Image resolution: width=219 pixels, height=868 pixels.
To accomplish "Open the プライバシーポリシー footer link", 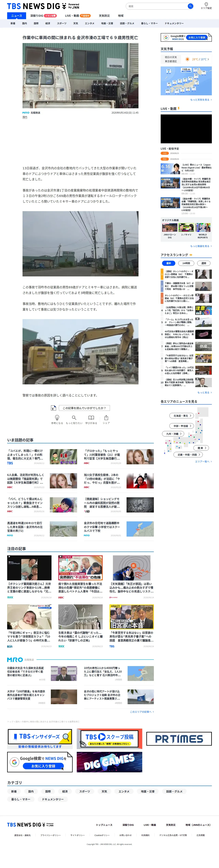I will [50, 835].
